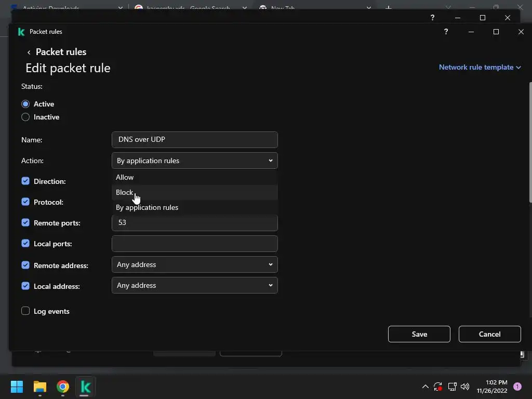
Task: Click the Name field DNS over UDP
Action: (x=195, y=140)
